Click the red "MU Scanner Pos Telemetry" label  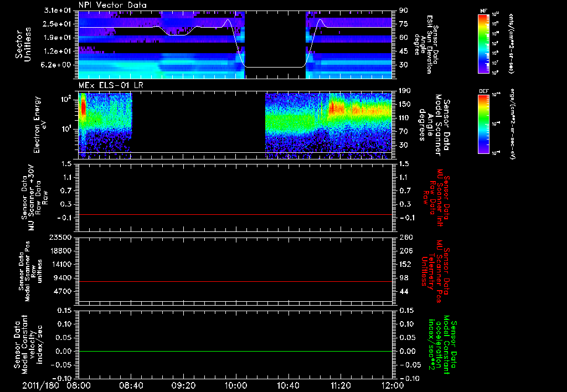pos(435,271)
